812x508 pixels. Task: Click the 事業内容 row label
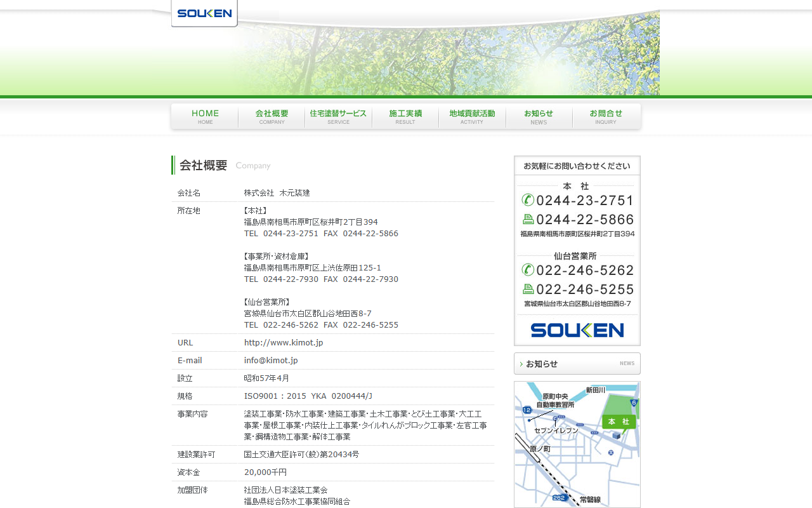coord(192,414)
